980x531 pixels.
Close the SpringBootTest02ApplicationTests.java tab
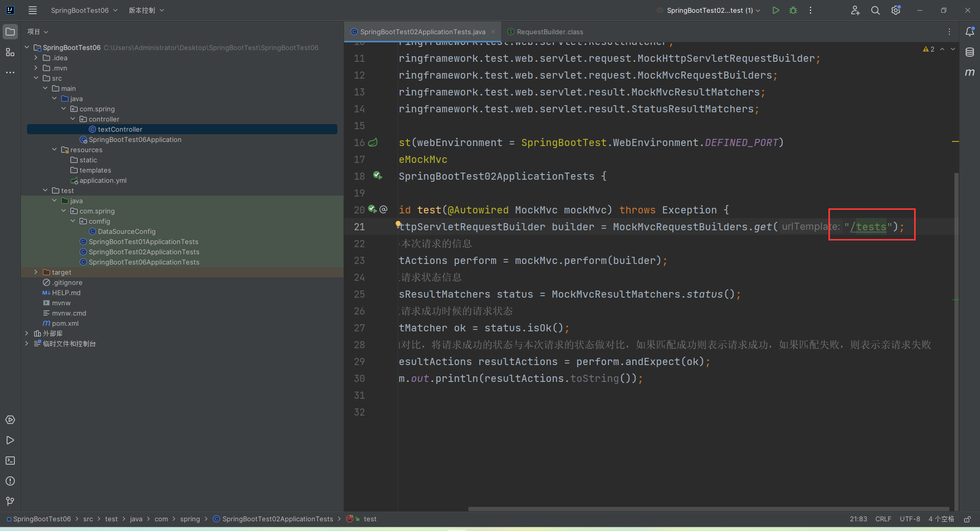(493, 32)
